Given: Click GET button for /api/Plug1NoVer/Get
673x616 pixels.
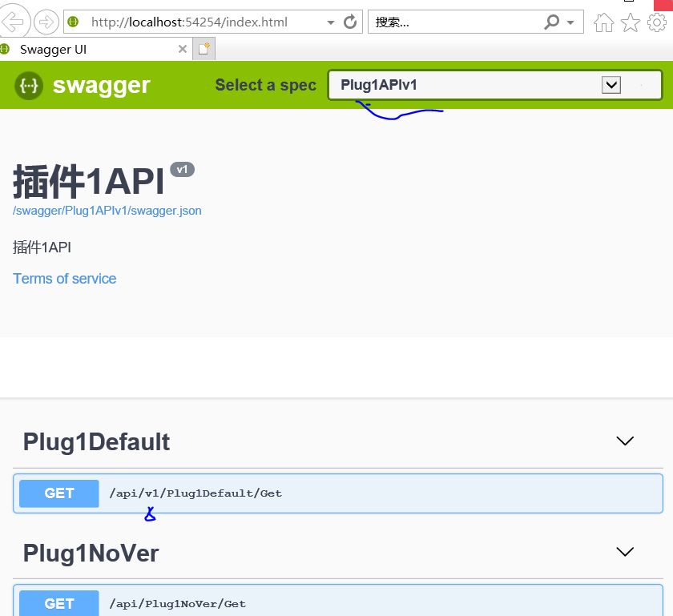Looking at the screenshot, I should click(59, 603).
